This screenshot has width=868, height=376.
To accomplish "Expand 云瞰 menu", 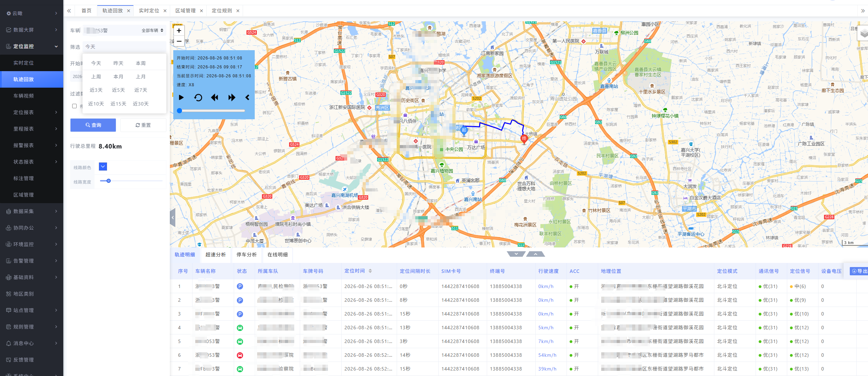I will tap(32, 13).
